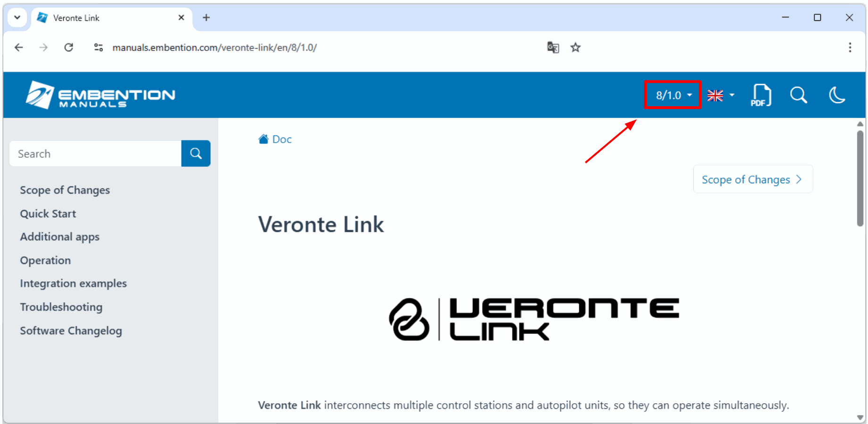This screenshot has width=868, height=424.
Task: Click the Embention Manuals logo
Action: (x=100, y=95)
